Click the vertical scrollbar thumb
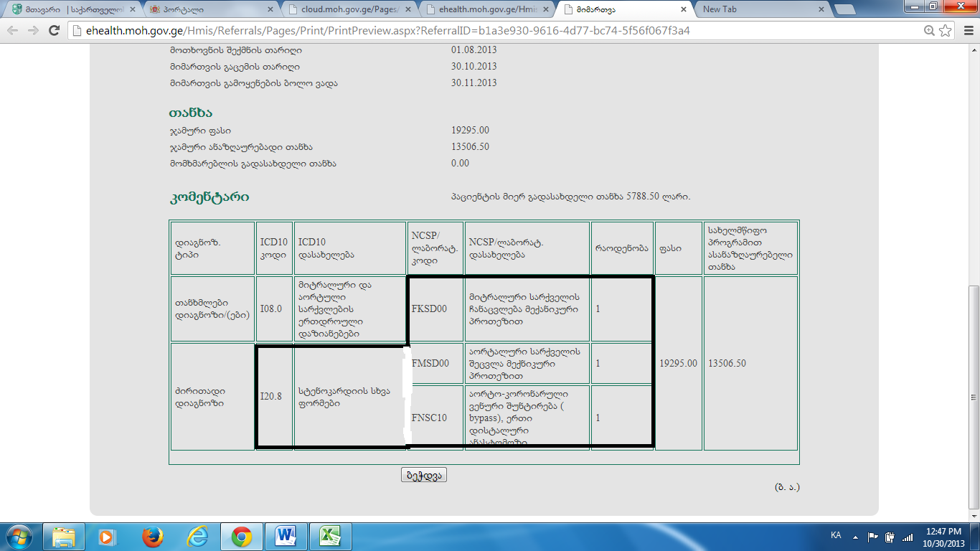Viewport: 980px width, 551px height. 974,398
